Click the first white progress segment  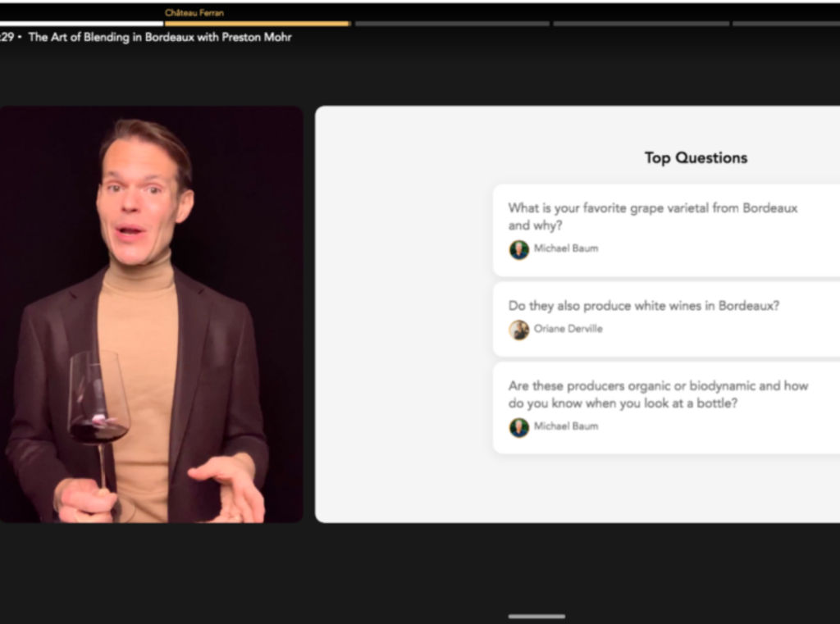tap(81, 24)
